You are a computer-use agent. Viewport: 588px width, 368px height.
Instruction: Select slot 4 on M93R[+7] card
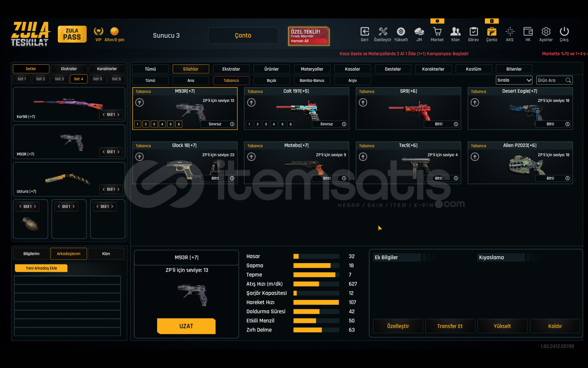162,124
